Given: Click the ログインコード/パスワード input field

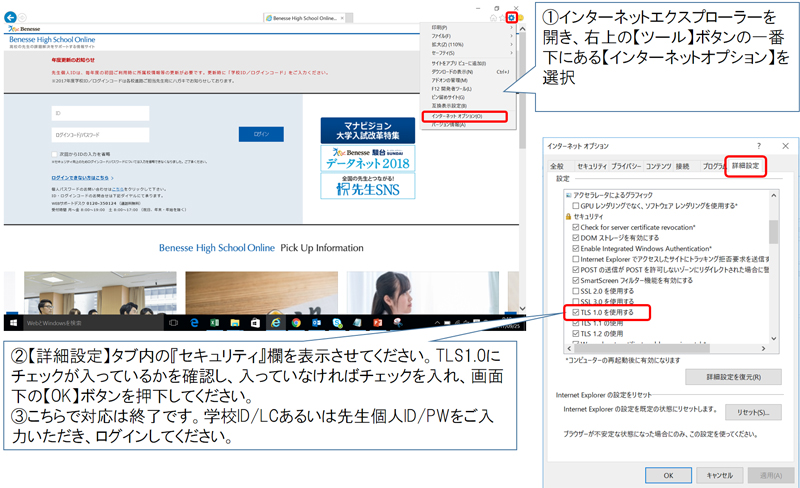Looking at the screenshot, I should [x=101, y=135].
